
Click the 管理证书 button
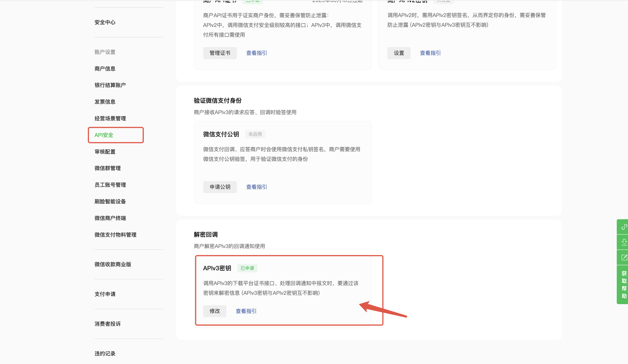point(220,53)
